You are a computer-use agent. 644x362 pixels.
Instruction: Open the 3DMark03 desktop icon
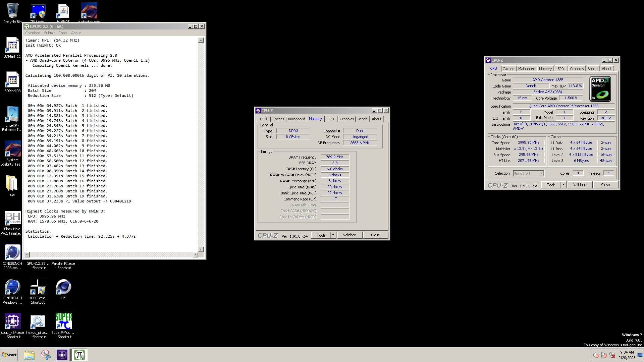click(x=12, y=82)
